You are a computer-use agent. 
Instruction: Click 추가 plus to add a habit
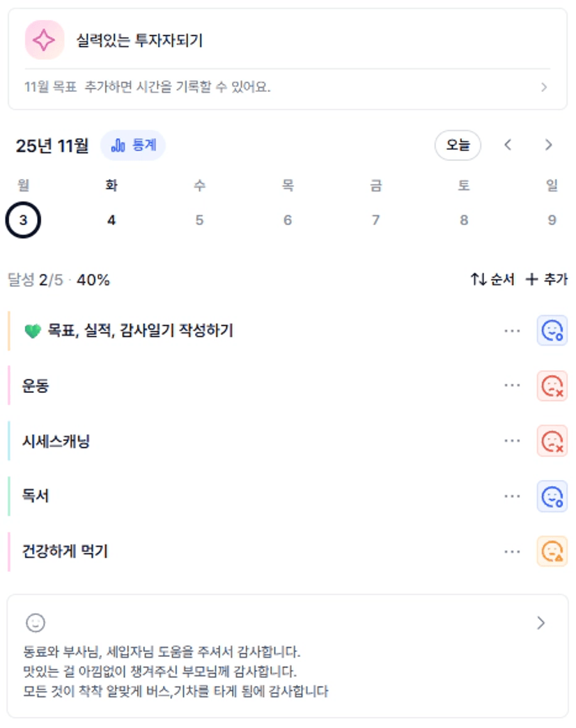pos(547,279)
